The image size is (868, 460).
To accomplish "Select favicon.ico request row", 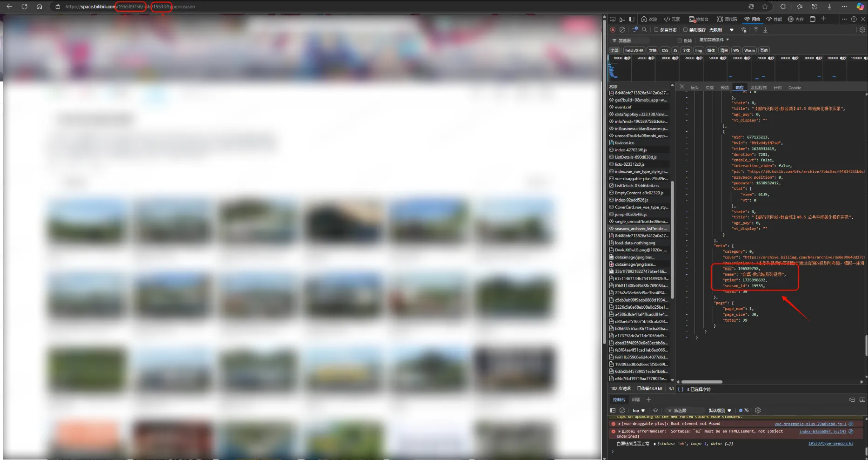I will 640,143.
